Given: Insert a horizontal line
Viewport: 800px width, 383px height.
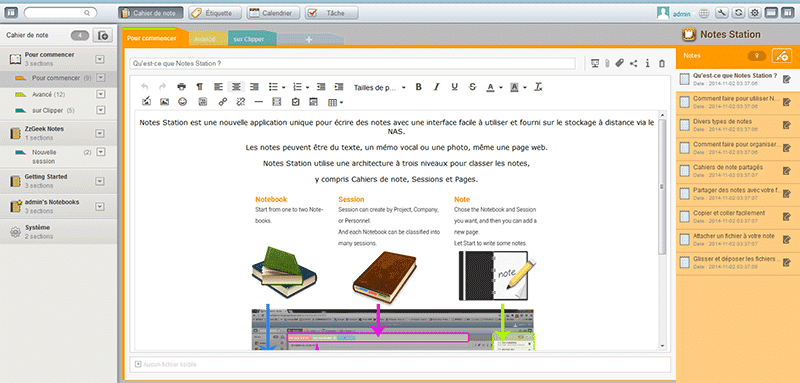Looking at the screenshot, I should (x=259, y=102).
